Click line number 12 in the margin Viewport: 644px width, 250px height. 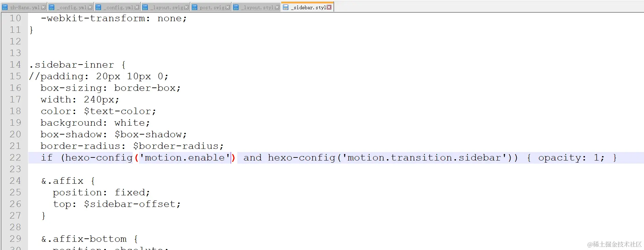[x=15, y=41]
